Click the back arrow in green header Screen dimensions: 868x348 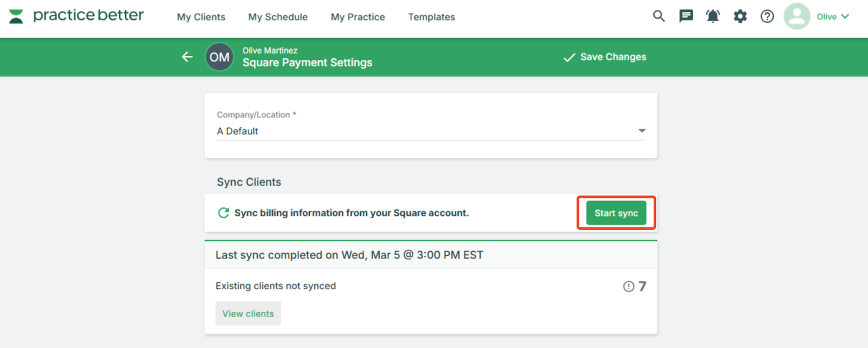pyautogui.click(x=187, y=56)
